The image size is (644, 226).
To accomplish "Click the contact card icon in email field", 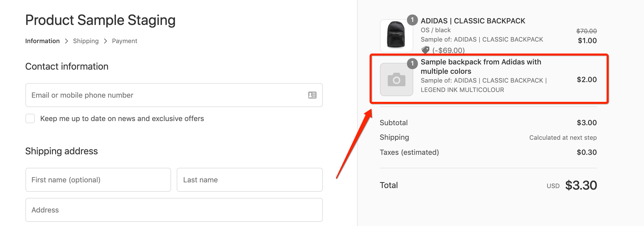I will [312, 95].
